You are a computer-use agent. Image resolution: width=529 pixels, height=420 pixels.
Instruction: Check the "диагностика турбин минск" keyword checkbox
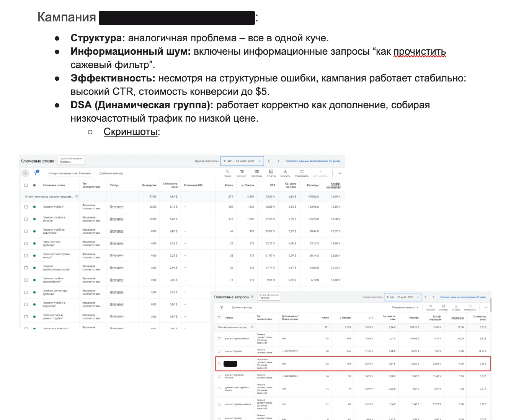[x=26, y=256]
